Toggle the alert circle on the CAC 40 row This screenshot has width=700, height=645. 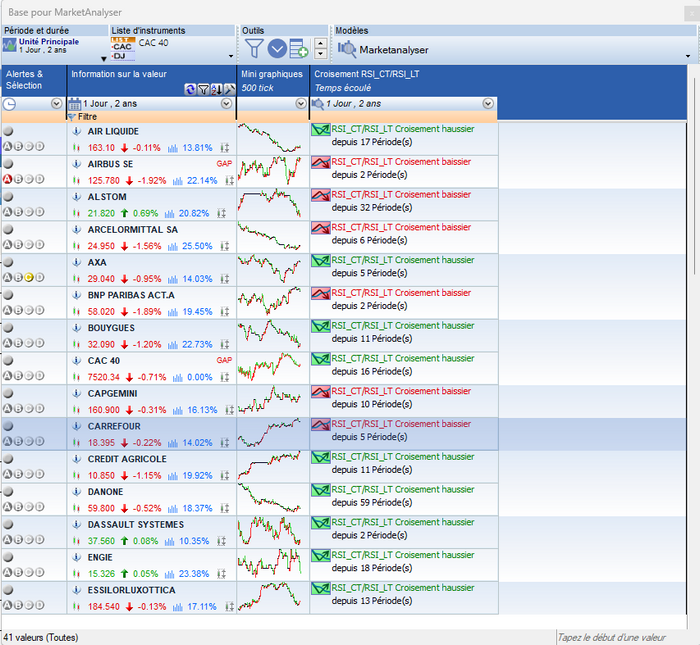tap(8, 361)
